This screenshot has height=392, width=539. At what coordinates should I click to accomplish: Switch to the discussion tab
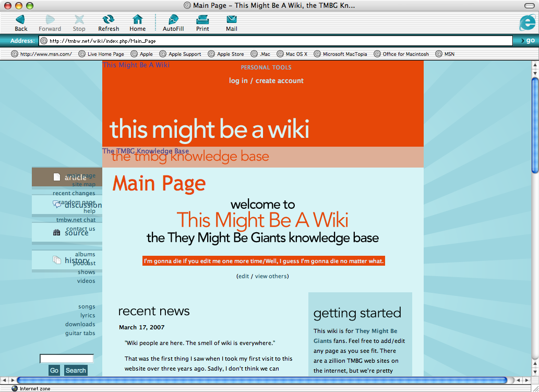67,205
